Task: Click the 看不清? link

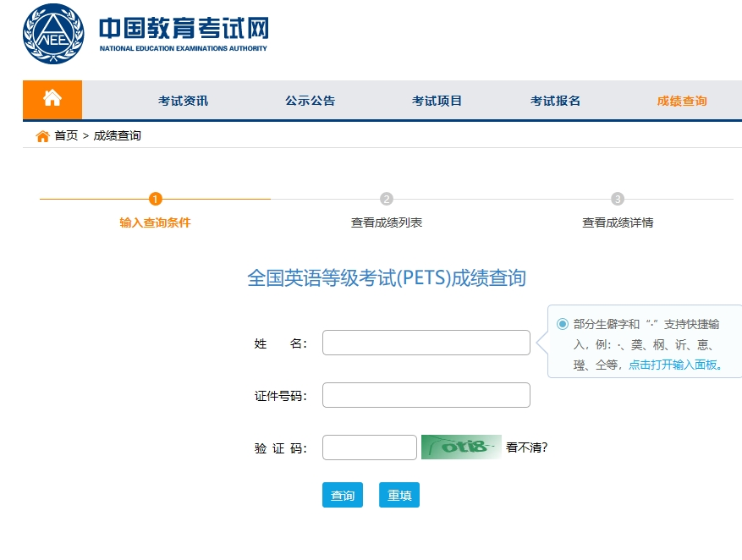Action: coord(527,447)
